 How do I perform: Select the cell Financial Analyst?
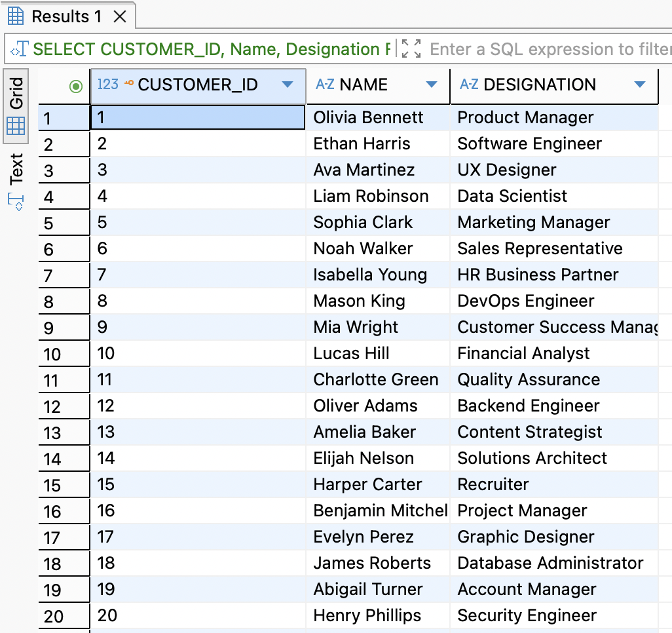pos(554,353)
